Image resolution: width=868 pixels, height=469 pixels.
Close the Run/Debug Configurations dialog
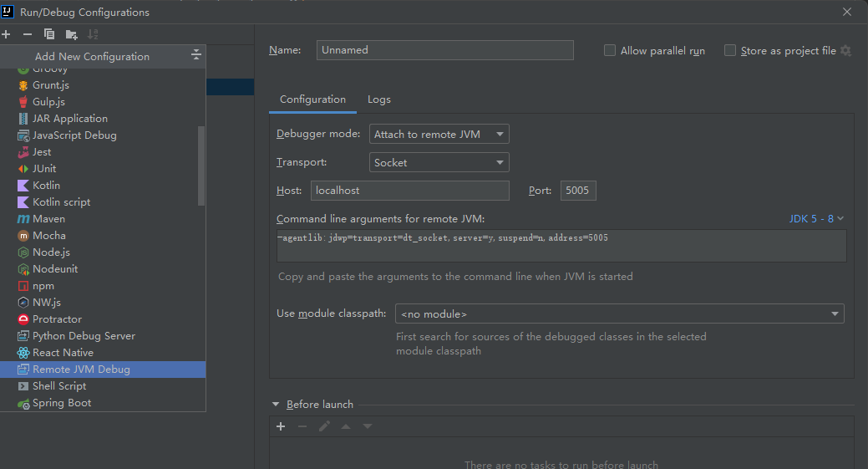point(847,12)
